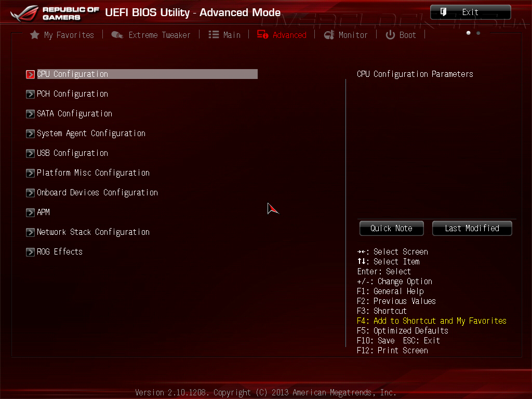Click the Extreme Tweaker tab icon

[x=117, y=35]
